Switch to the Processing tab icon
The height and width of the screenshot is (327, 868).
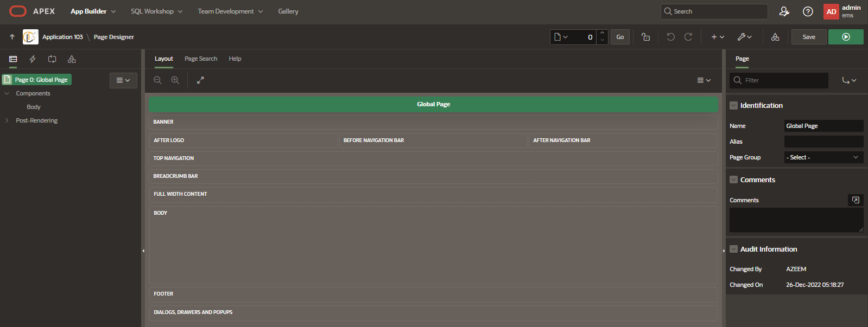pyautogui.click(x=52, y=59)
